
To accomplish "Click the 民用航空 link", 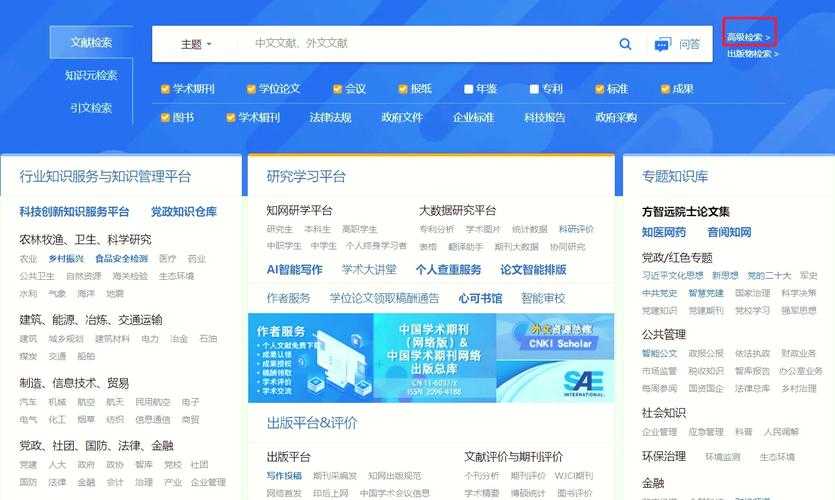I will point(153,402).
